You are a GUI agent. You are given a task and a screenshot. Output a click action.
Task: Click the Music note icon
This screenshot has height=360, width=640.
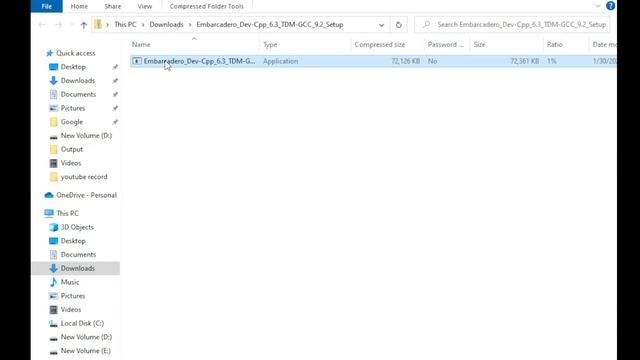click(x=53, y=282)
